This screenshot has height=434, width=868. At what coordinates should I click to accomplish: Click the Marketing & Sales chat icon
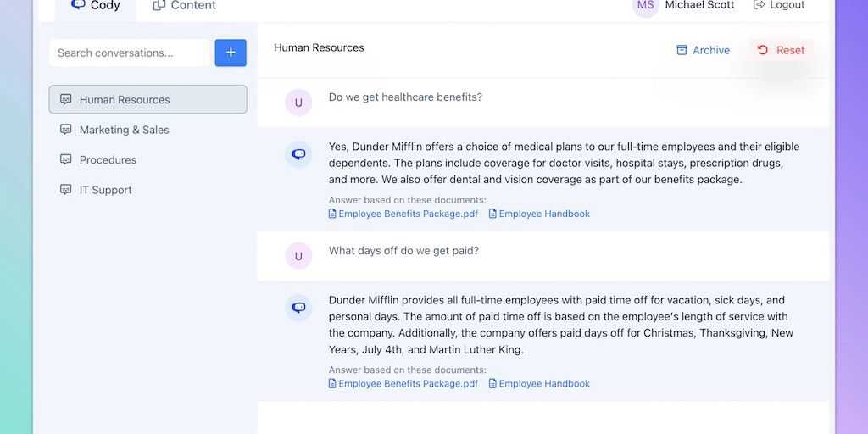(66, 130)
